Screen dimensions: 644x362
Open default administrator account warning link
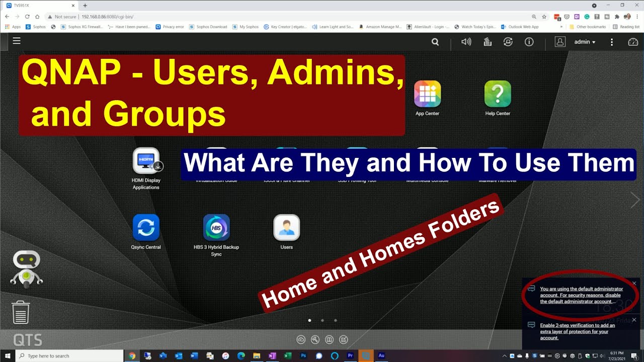(x=581, y=295)
